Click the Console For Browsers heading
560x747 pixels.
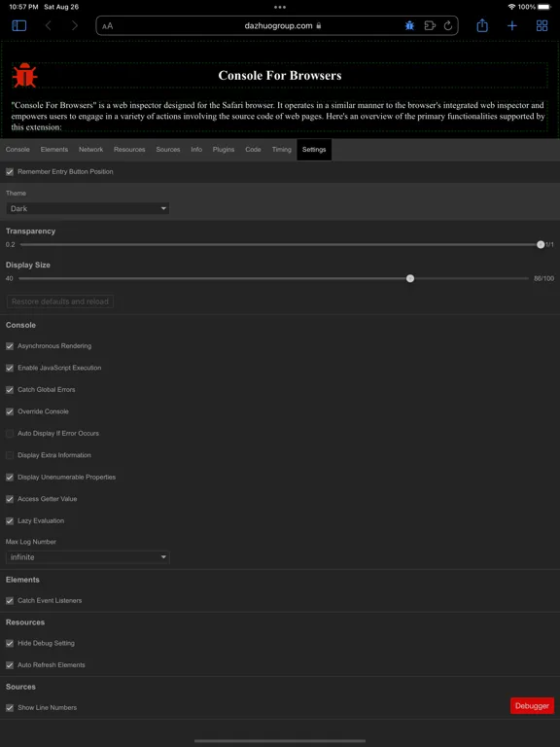(x=280, y=75)
